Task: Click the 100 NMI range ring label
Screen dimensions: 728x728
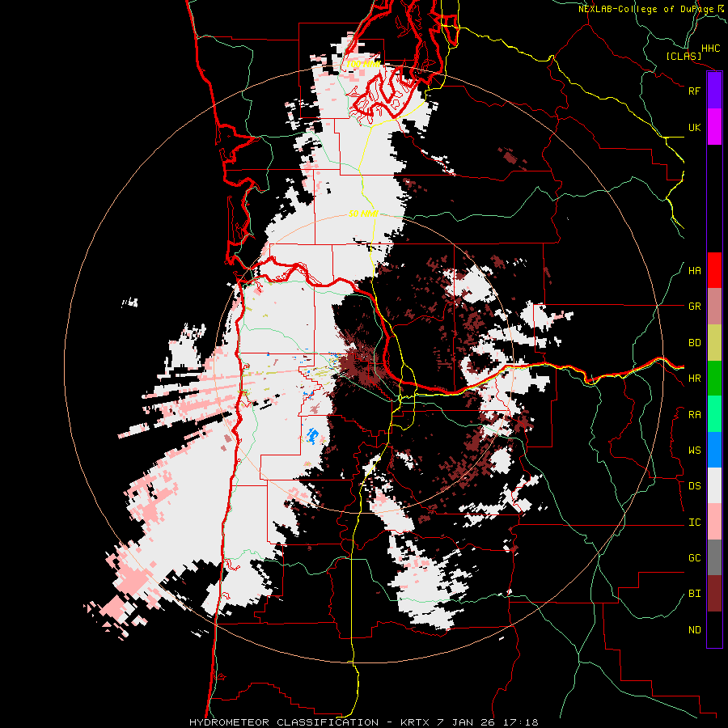Action: [x=363, y=64]
